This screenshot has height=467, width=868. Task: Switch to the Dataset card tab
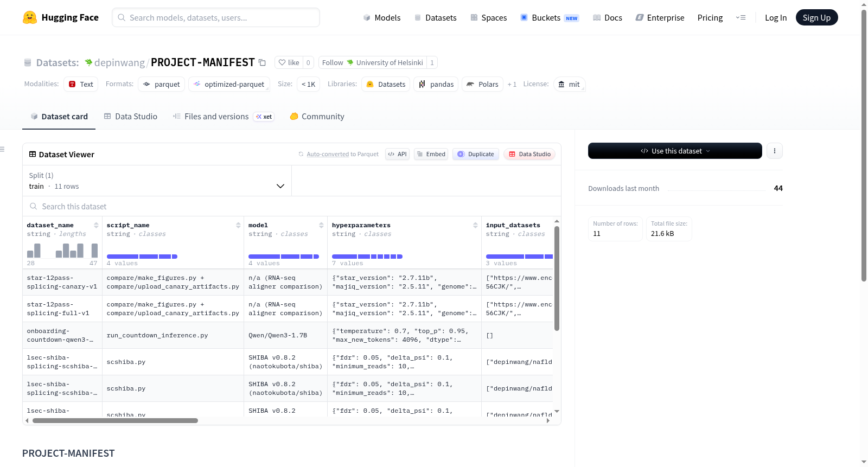click(x=59, y=117)
